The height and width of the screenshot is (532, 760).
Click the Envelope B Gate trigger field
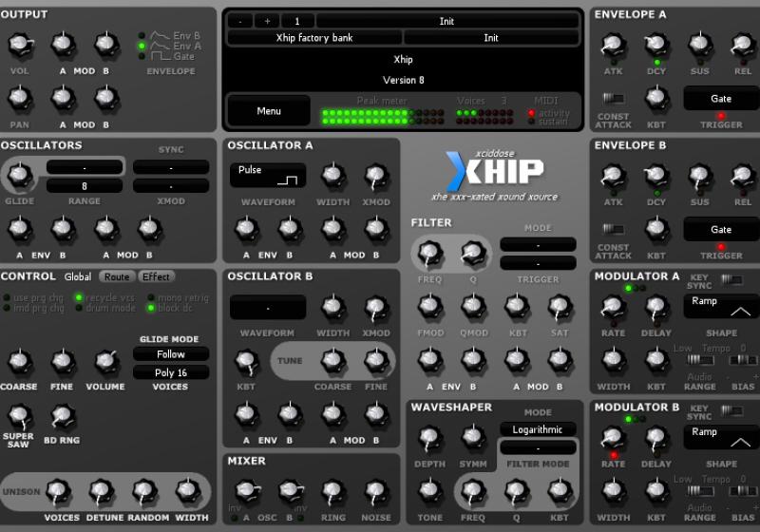coord(721,229)
